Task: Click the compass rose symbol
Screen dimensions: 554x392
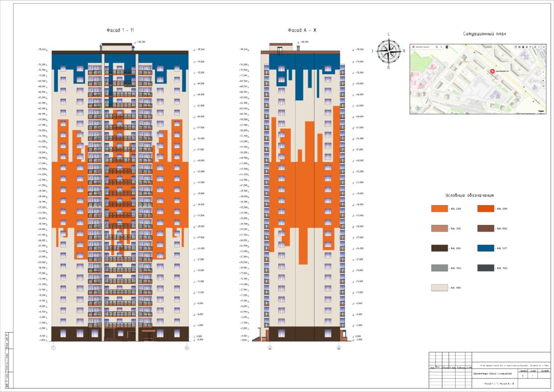Action: 388,50
